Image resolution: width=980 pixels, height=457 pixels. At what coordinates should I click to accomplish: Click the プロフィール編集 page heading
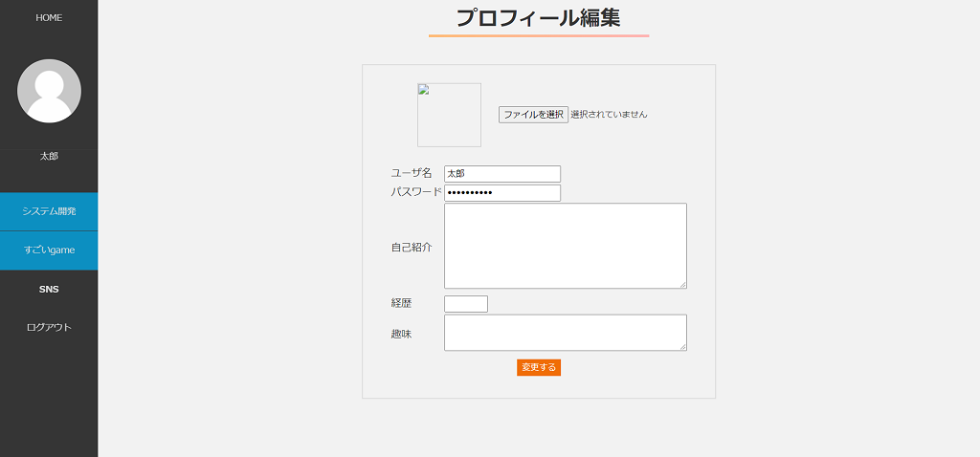[538, 17]
